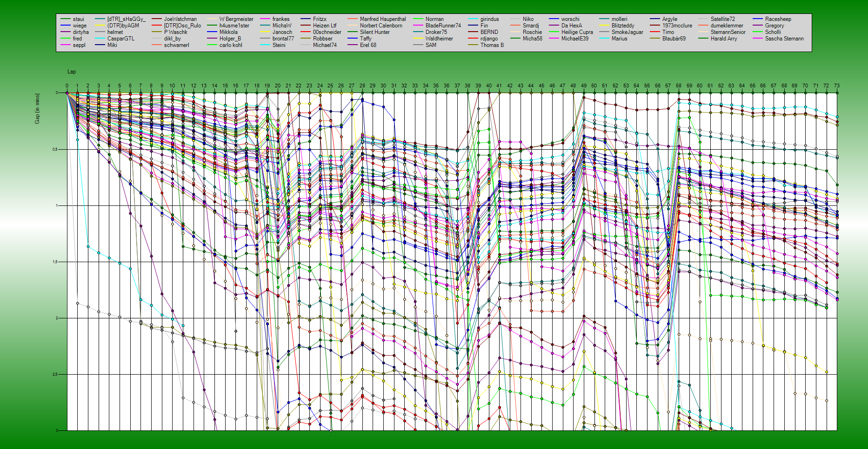Click 'Sascha Stemann' legend label
Viewport: 868px width, 449px height.
tap(778, 39)
